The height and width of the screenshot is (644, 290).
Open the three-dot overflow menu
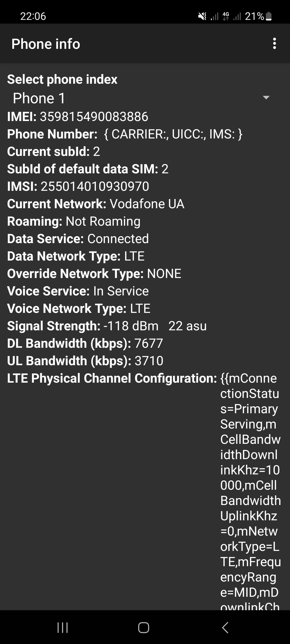274,43
